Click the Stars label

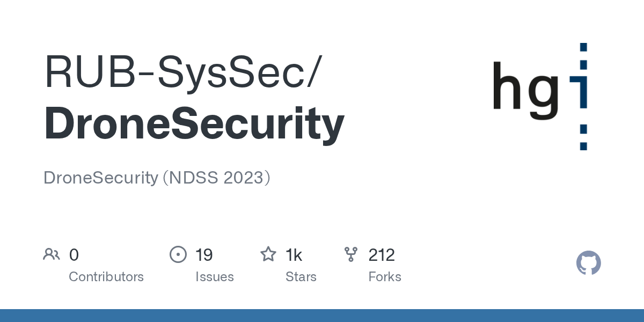click(x=301, y=277)
